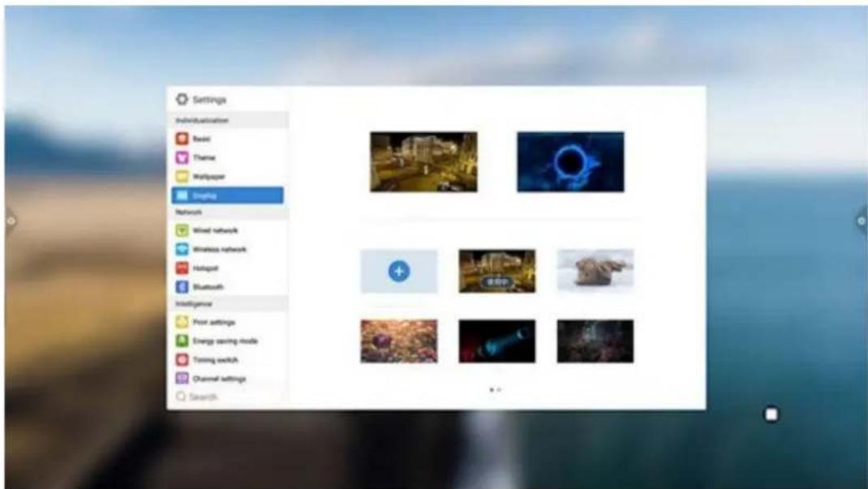Viewport: 868px width, 489px height.
Task: Go to the second page dot
Action: point(500,389)
